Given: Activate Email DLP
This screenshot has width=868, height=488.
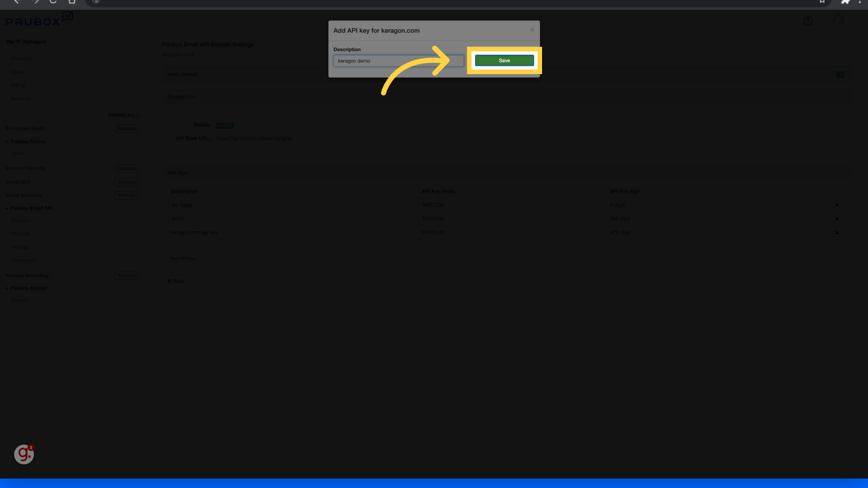Looking at the screenshot, I should [126, 182].
